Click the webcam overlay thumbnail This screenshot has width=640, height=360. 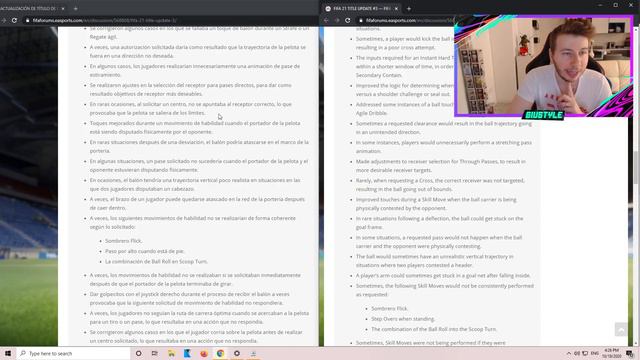pos(544,67)
